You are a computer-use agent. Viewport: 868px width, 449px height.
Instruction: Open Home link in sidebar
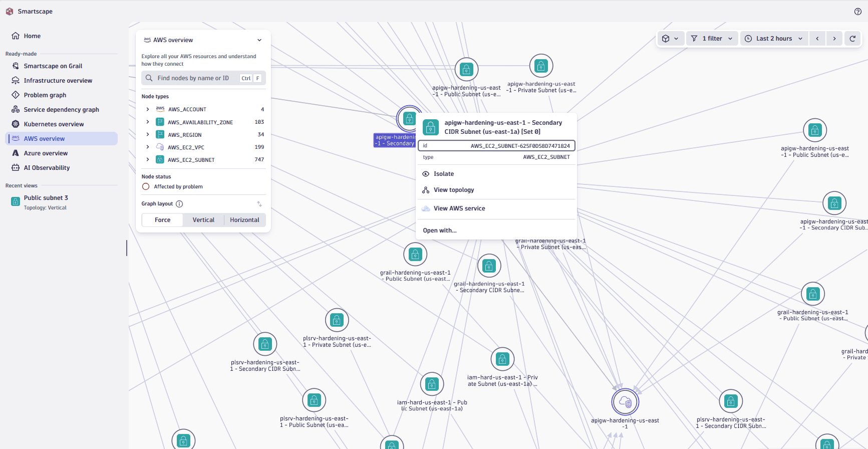click(62, 36)
